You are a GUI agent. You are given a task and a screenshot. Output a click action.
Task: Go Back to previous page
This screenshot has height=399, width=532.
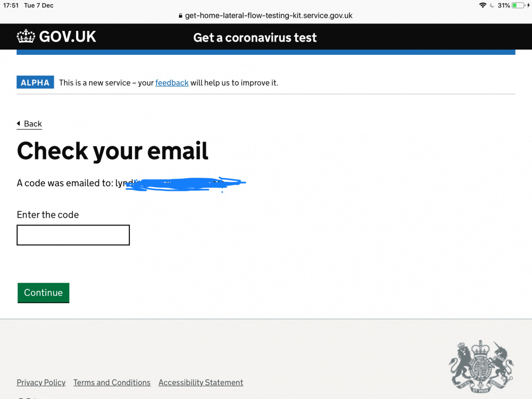coord(33,124)
